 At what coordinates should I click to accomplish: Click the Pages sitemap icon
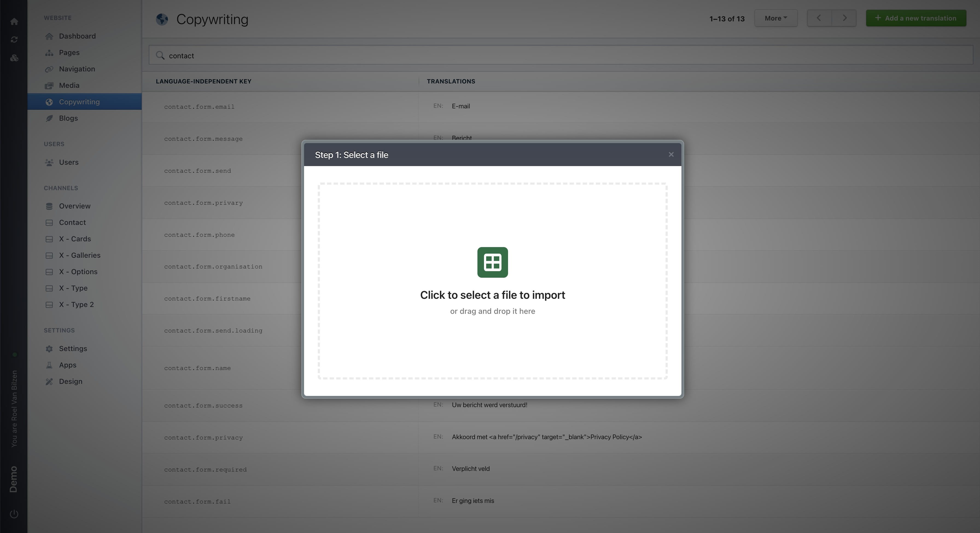(x=49, y=53)
